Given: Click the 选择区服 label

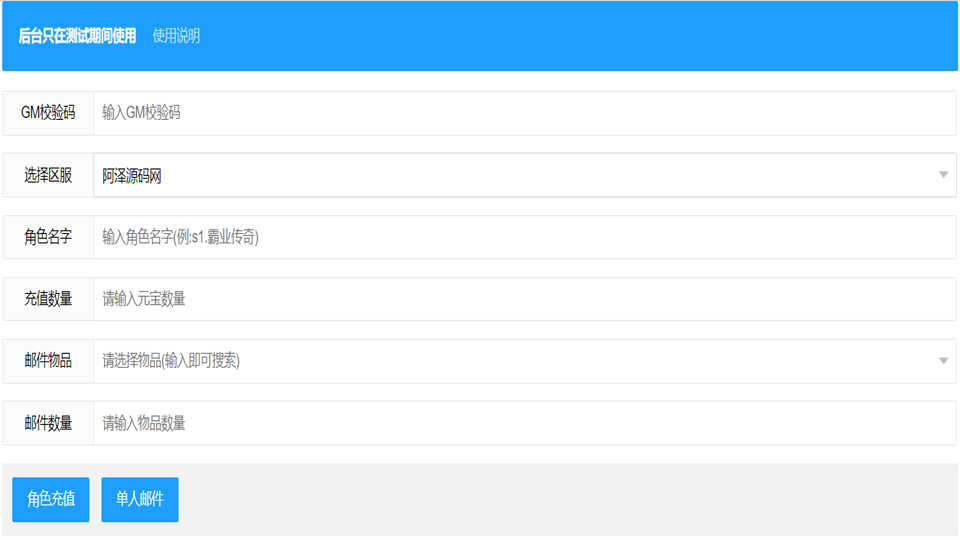Looking at the screenshot, I should [x=48, y=175].
